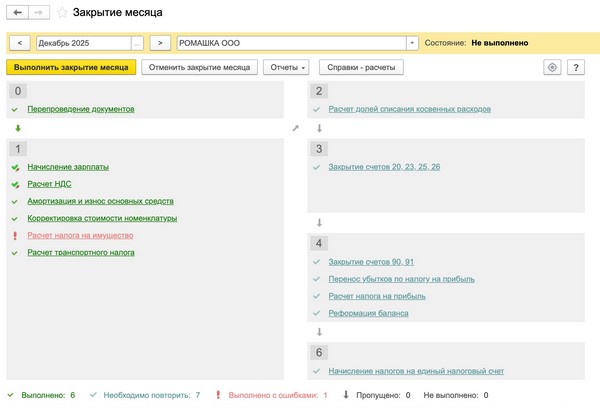Viewport: 600px width, 408px height.
Task: Click the red error icon beside property tax
Action: click(x=15, y=236)
